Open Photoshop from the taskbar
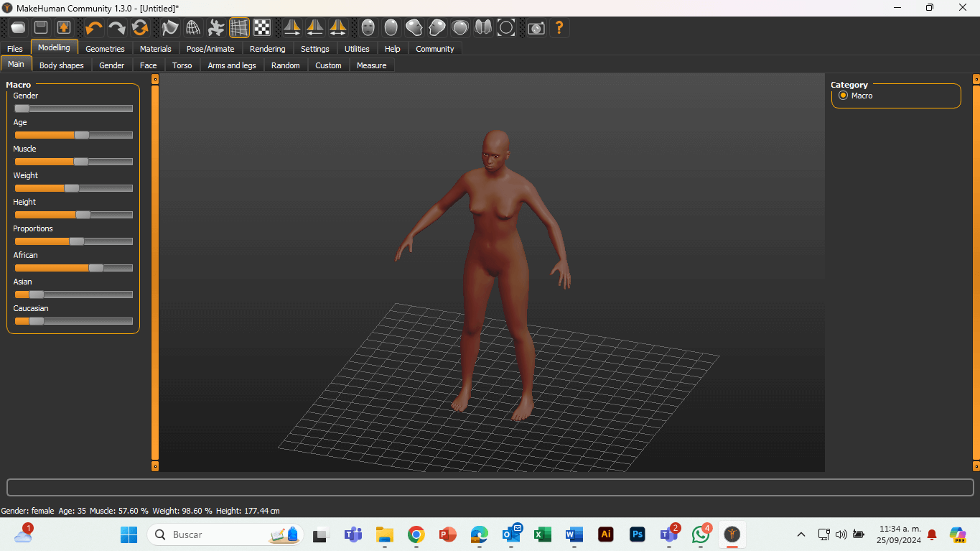Viewport: 980px width, 551px height. (637, 534)
